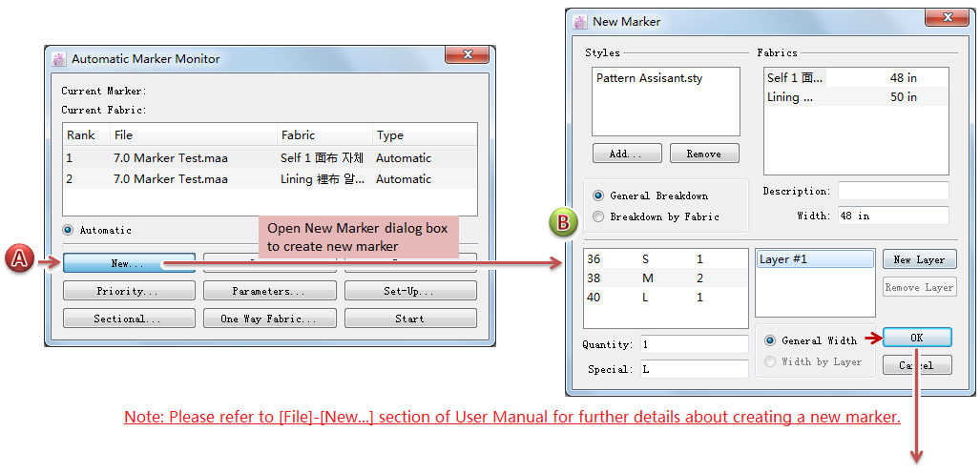Click the green B step marker

point(563,223)
